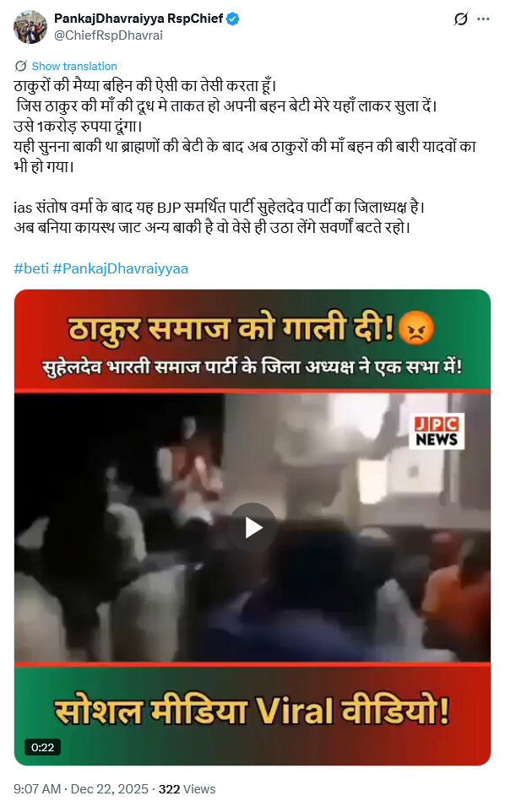Open the 9:07 AM timestamp link
Image resolution: width=505 pixels, height=812 pixels.
(x=37, y=788)
